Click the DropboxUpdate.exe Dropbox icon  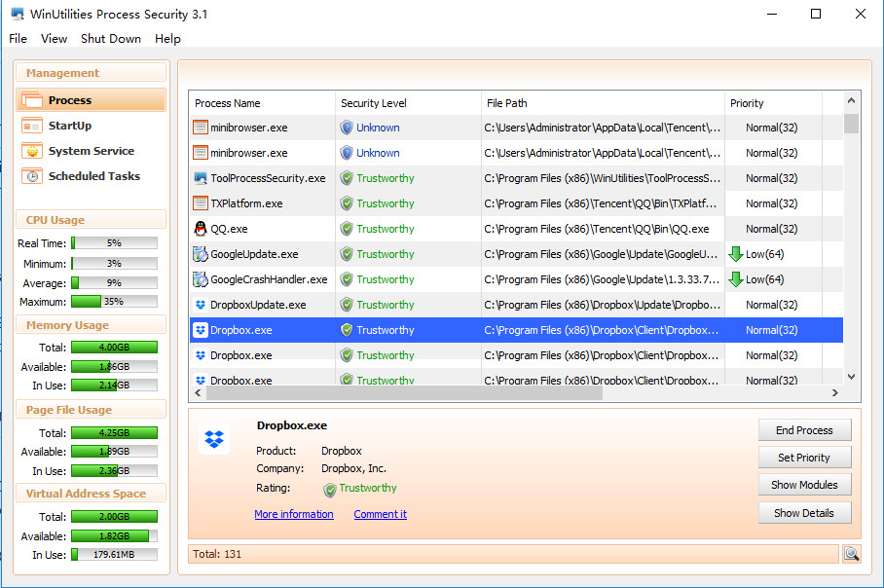[201, 305]
